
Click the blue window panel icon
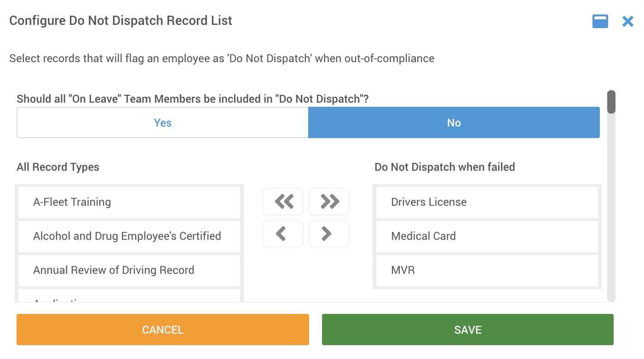(600, 21)
